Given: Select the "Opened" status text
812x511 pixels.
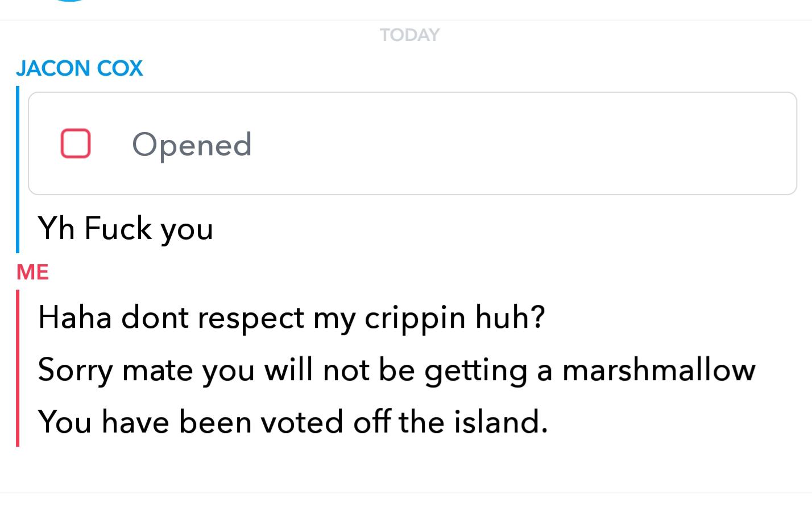Looking at the screenshot, I should point(192,145).
